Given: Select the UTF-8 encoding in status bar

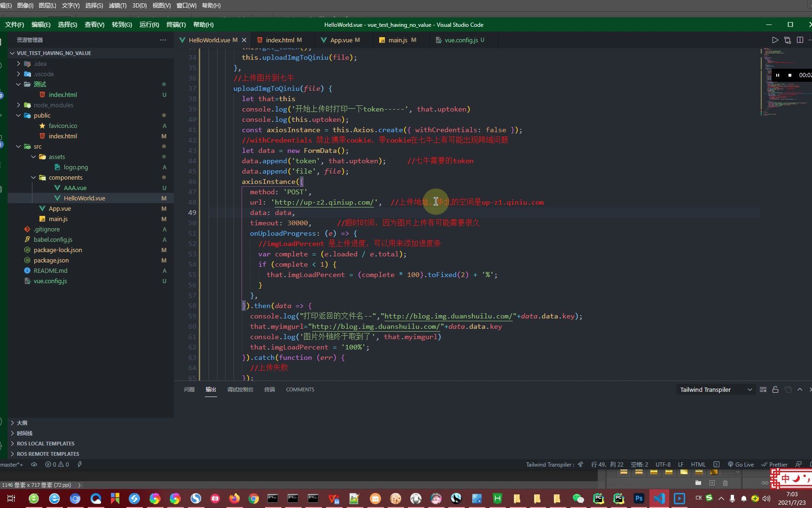Looking at the screenshot, I should [663, 464].
